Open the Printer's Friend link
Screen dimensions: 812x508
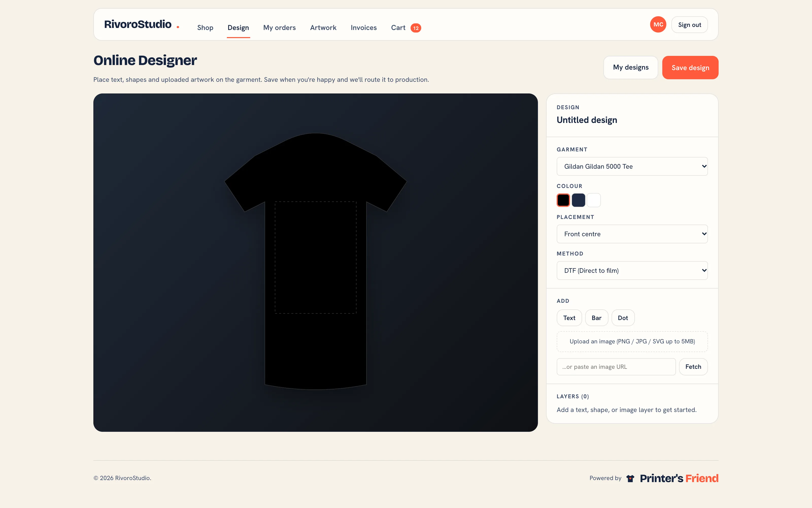pos(679,478)
